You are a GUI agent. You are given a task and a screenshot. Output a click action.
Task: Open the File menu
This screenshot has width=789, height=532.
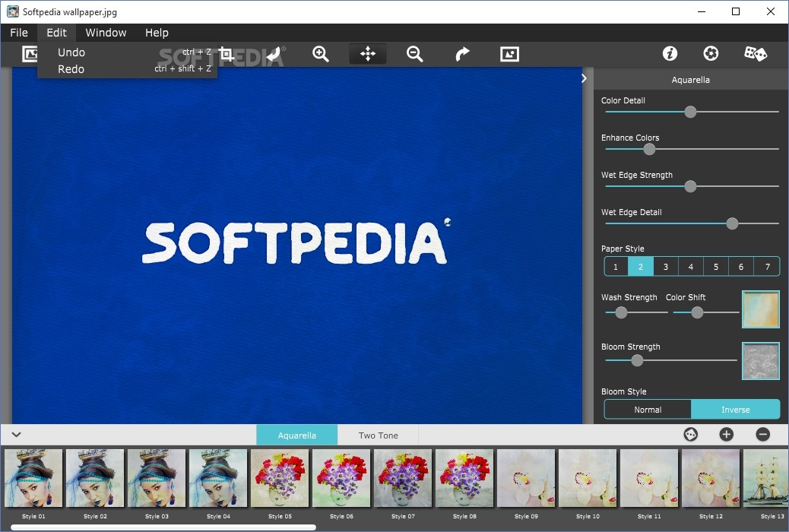[18, 33]
